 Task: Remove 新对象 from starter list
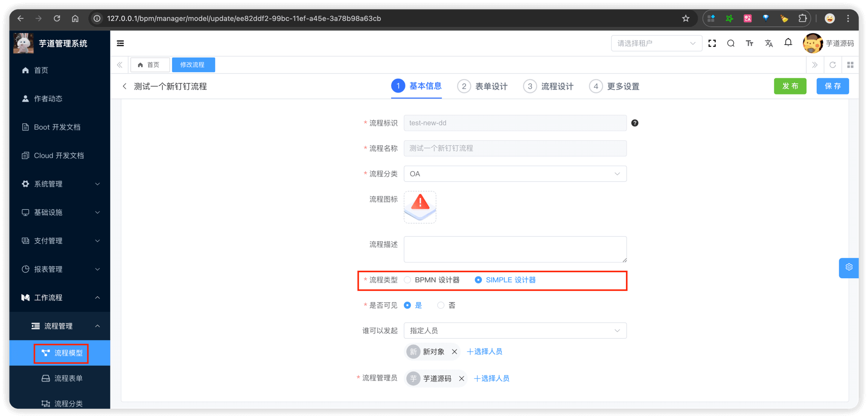tap(455, 351)
